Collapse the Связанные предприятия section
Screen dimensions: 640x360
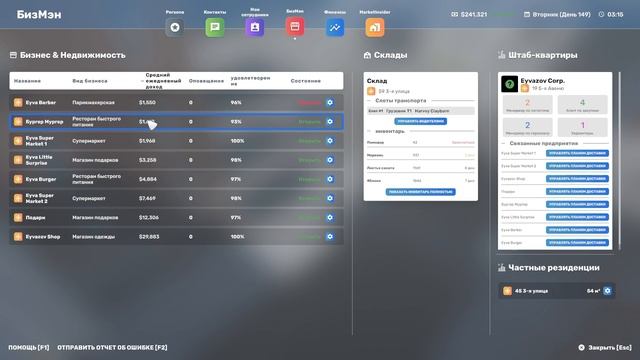tap(503, 143)
